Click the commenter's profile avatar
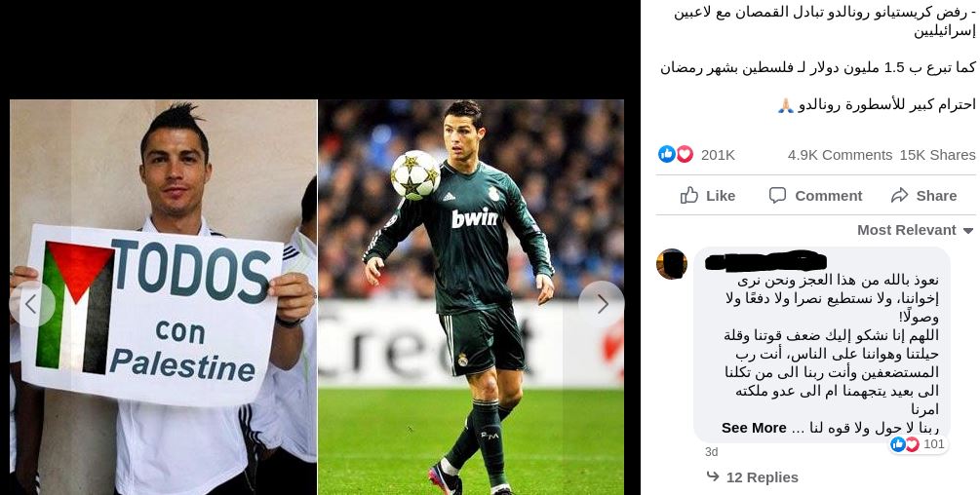This screenshot has height=495, width=980. click(672, 264)
